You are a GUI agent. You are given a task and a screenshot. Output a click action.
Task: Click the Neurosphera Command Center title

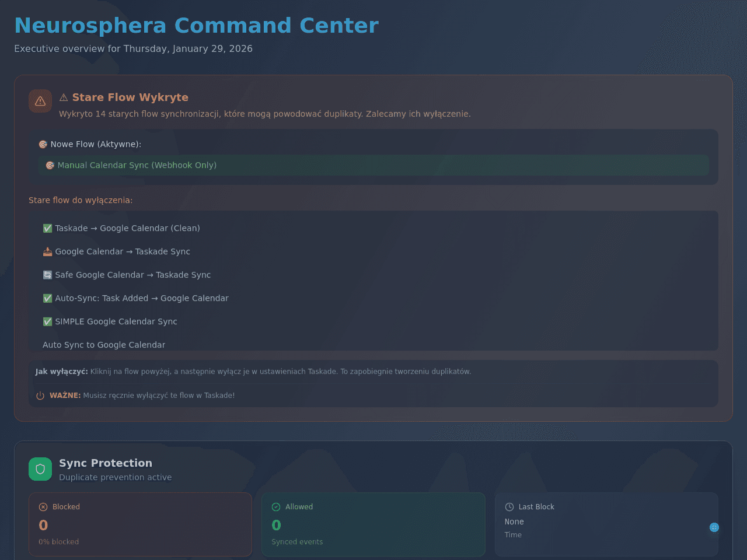[197, 26]
